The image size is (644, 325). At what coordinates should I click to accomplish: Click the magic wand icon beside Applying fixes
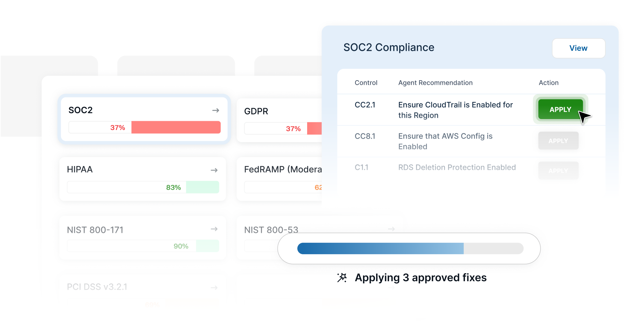tap(342, 278)
